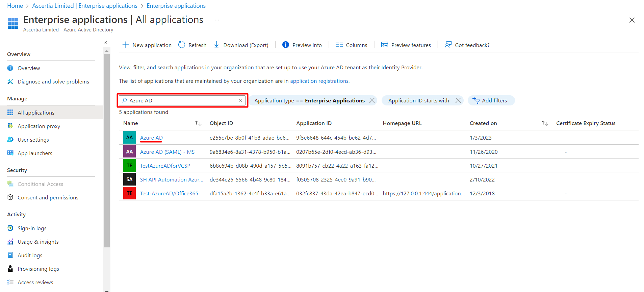Click the Object ID column header
644x292 pixels.
(x=221, y=123)
